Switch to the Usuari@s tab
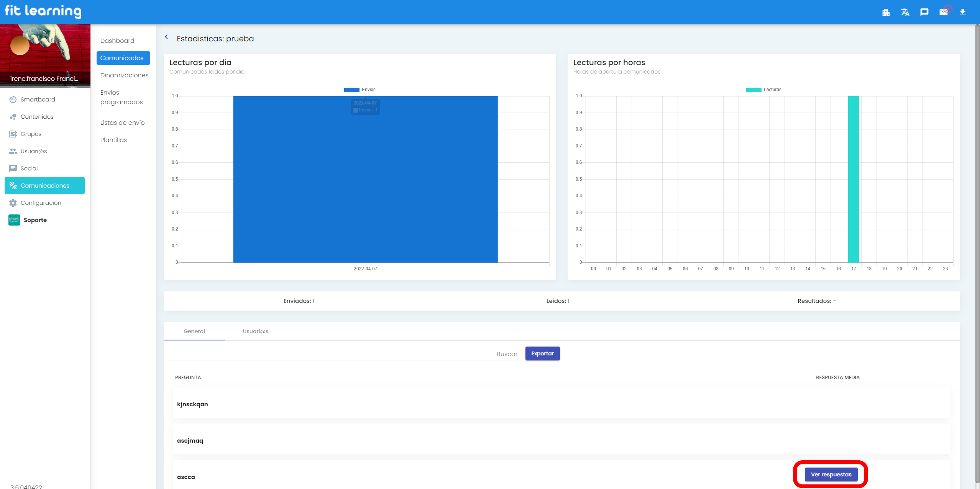This screenshot has height=489, width=980. coord(255,331)
